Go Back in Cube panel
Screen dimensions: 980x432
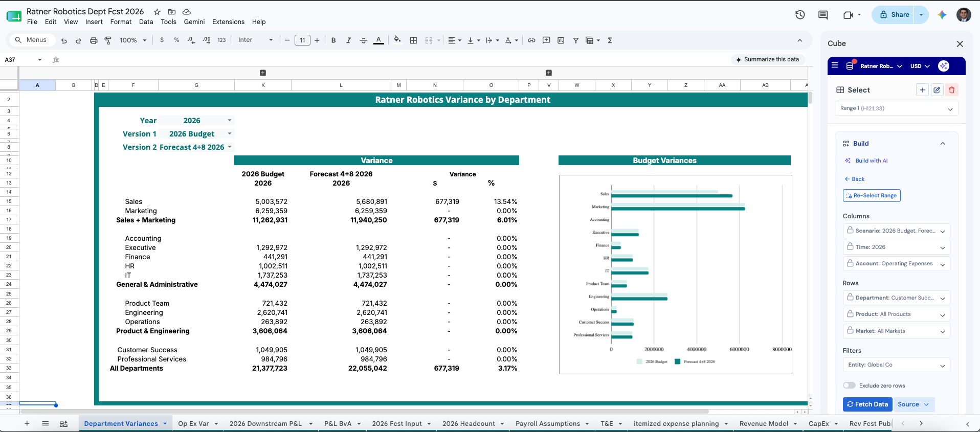[x=854, y=179]
